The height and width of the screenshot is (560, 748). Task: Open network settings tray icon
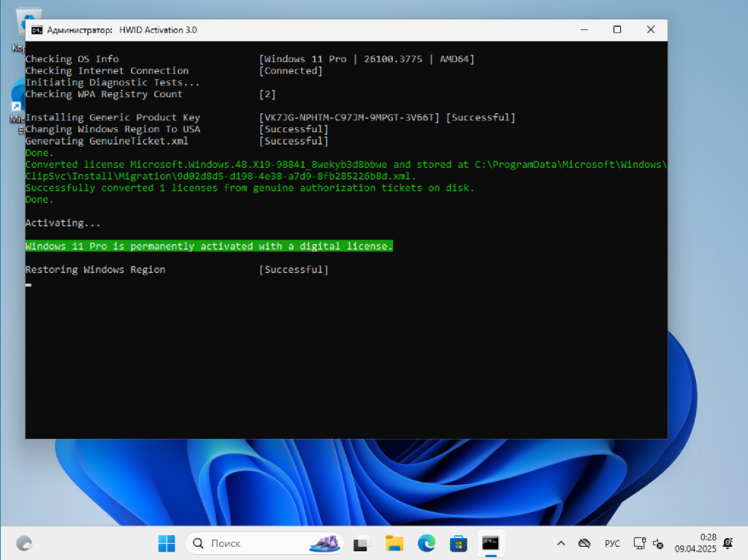[x=639, y=543]
